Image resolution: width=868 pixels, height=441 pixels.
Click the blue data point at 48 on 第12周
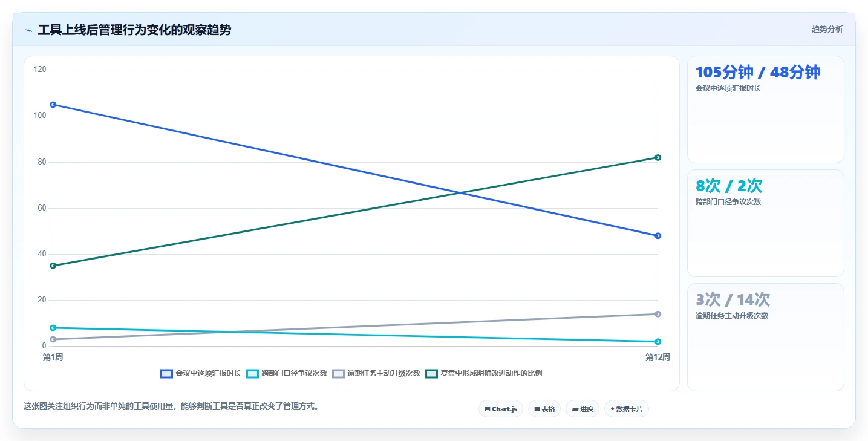point(658,236)
